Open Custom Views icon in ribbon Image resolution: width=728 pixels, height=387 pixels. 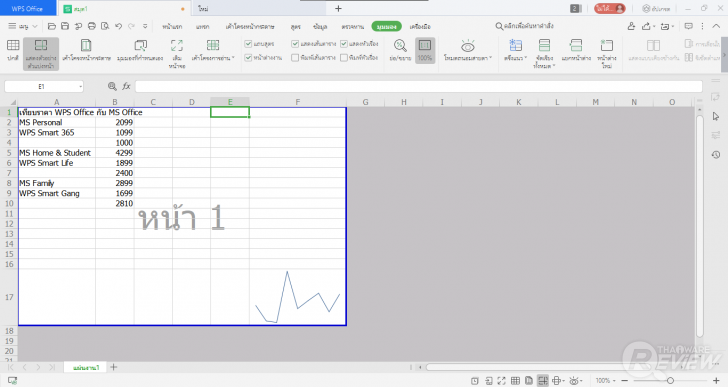pyautogui.click(x=140, y=45)
